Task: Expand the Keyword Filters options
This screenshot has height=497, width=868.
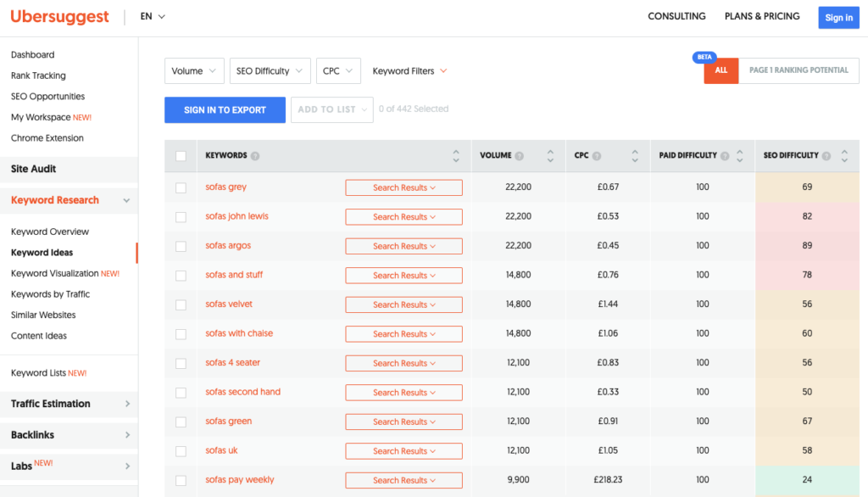Action: (x=409, y=71)
